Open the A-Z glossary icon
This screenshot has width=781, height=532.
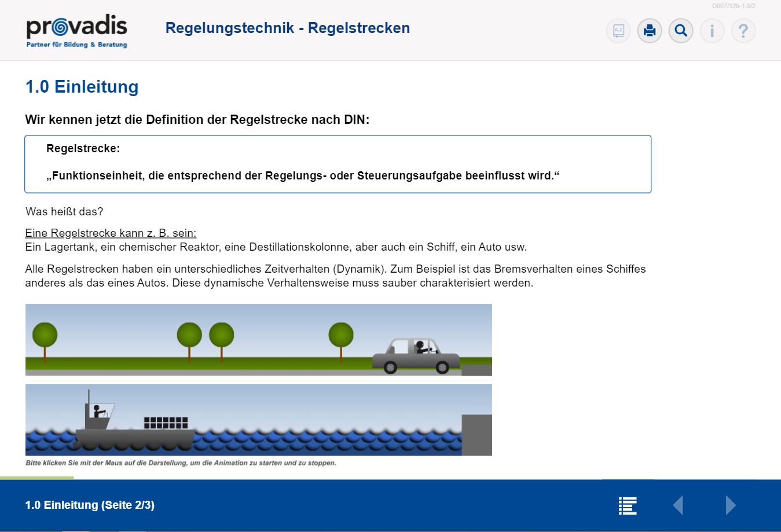click(x=618, y=31)
